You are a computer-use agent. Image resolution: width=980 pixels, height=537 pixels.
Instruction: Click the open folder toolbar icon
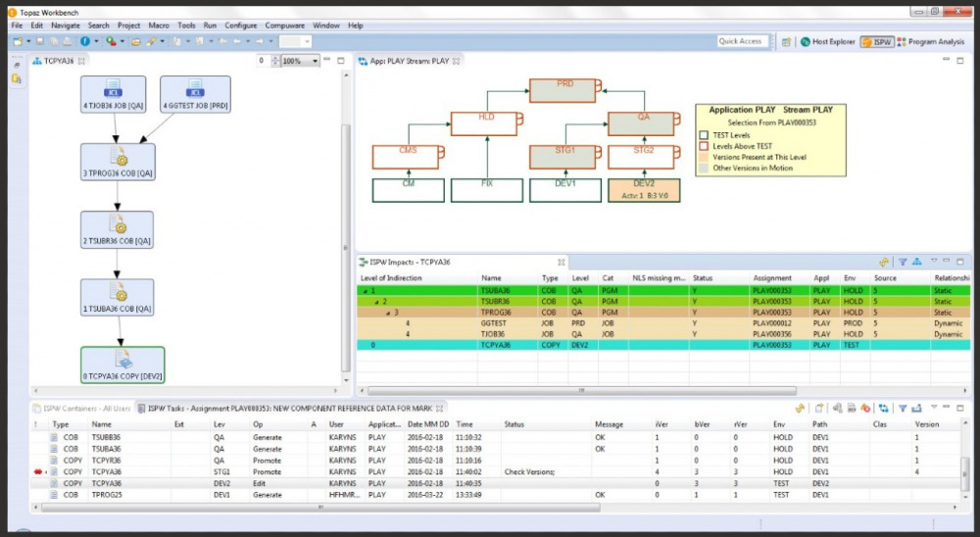135,41
